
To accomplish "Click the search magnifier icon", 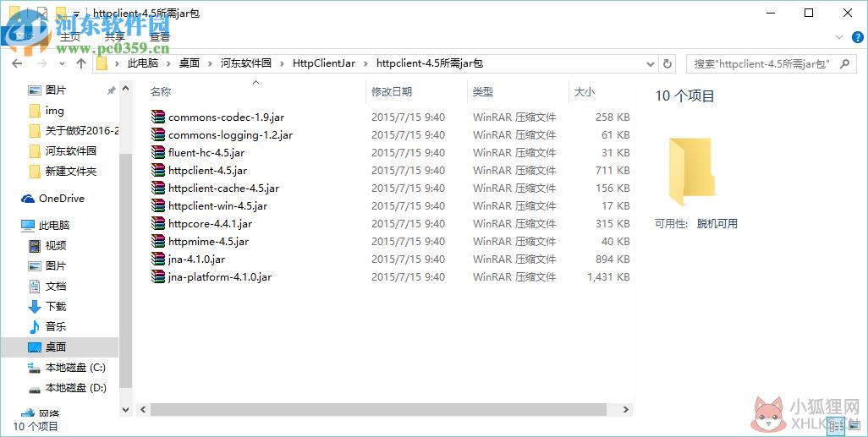I will coord(844,63).
